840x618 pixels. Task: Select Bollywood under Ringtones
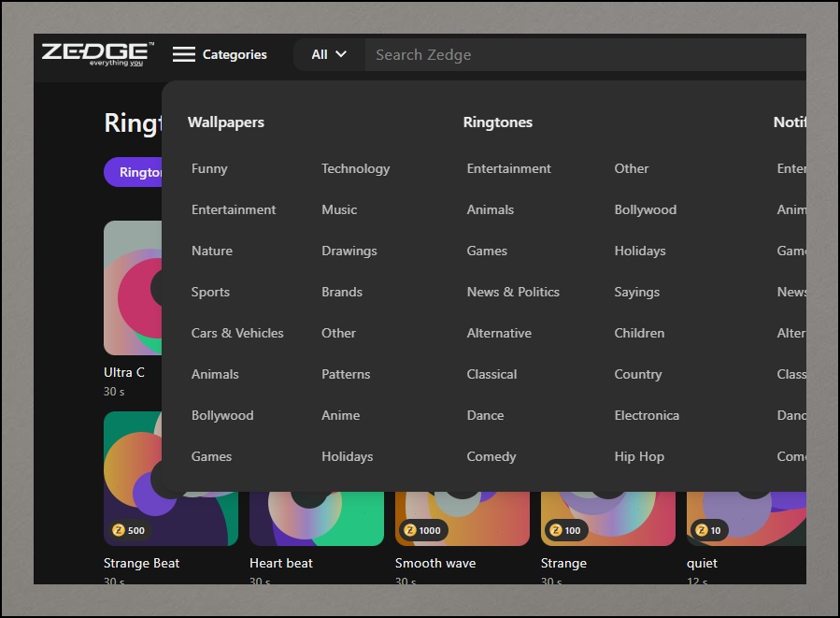(646, 209)
